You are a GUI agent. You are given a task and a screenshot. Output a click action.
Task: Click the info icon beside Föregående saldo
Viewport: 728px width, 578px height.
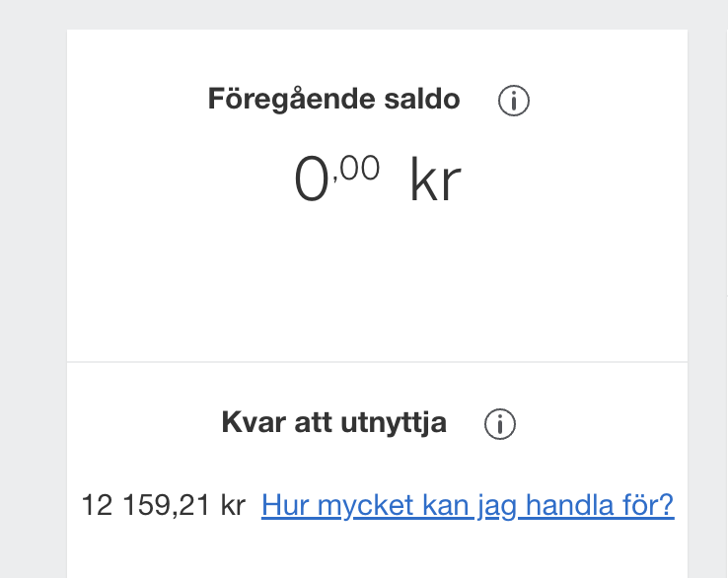pos(514,101)
